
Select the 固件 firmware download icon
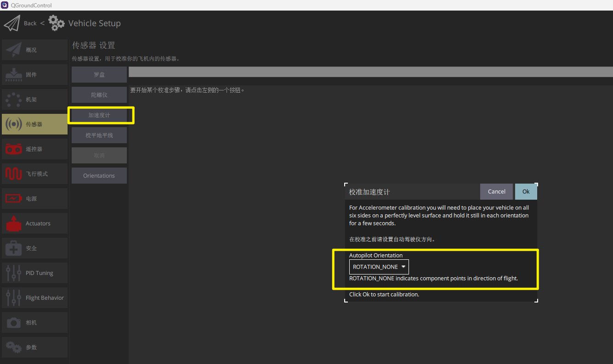[x=14, y=75]
